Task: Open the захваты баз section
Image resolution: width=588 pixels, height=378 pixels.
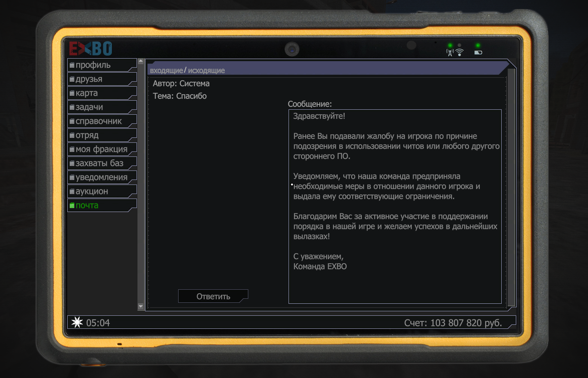Action: 102,163
